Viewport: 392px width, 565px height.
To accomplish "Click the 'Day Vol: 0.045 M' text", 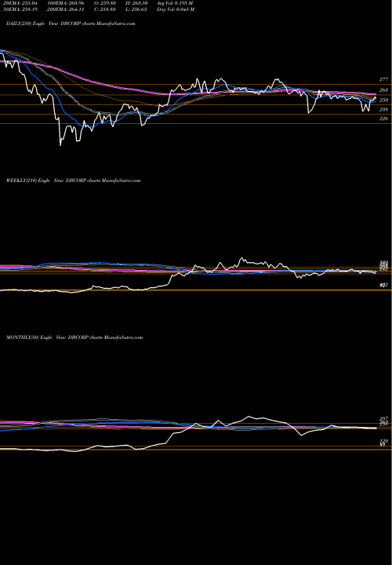I will click(176, 9).
